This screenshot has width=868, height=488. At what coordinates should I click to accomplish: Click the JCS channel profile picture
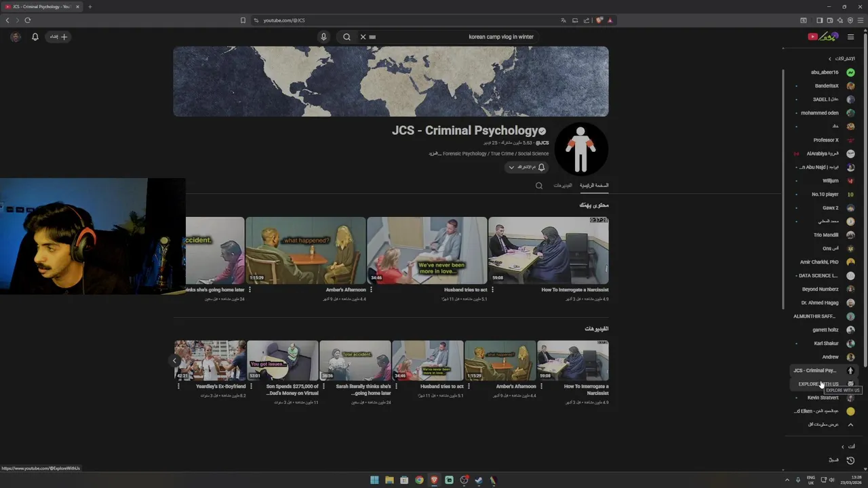[580, 149]
